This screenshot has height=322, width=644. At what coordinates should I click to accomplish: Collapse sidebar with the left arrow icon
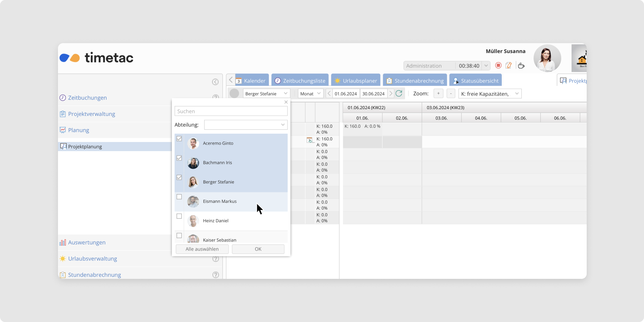(215, 82)
